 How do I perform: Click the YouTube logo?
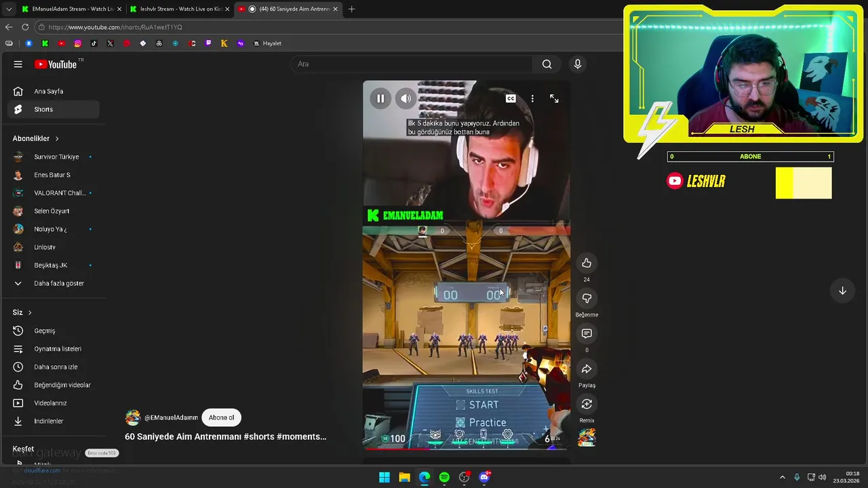(x=56, y=64)
